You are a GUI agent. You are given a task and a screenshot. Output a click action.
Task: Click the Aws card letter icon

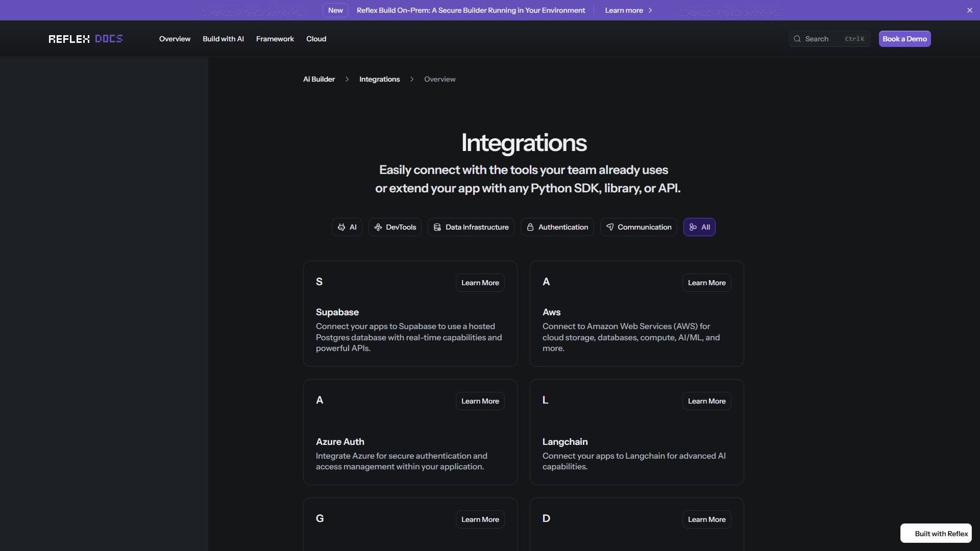pyautogui.click(x=546, y=282)
